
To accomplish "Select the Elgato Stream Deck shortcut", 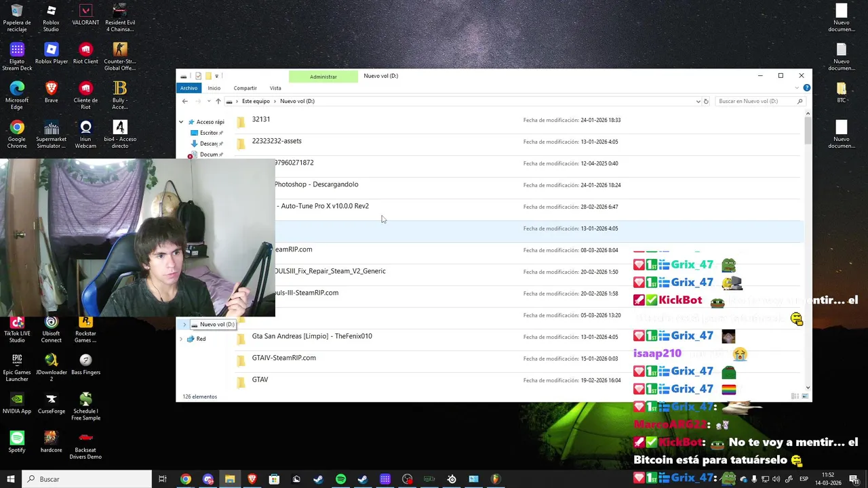I will pyautogui.click(x=17, y=57).
